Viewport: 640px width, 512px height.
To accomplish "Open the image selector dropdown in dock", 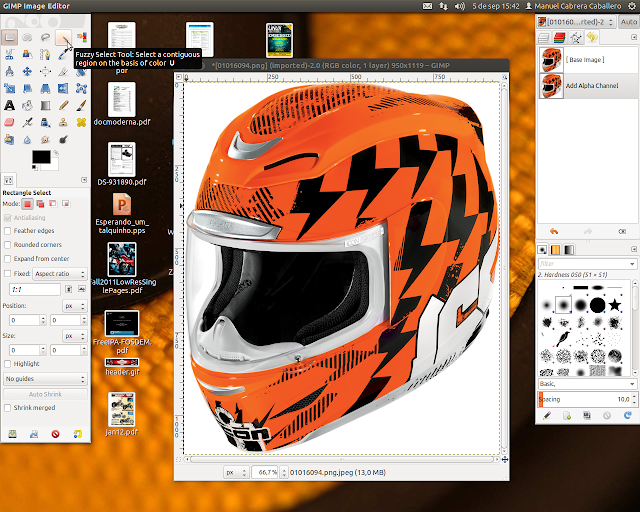I will [576, 22].
